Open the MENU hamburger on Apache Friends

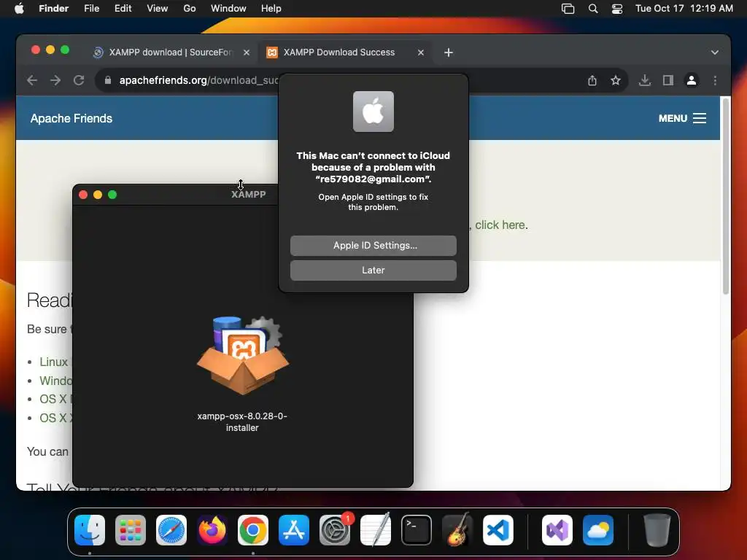[682, 118]
